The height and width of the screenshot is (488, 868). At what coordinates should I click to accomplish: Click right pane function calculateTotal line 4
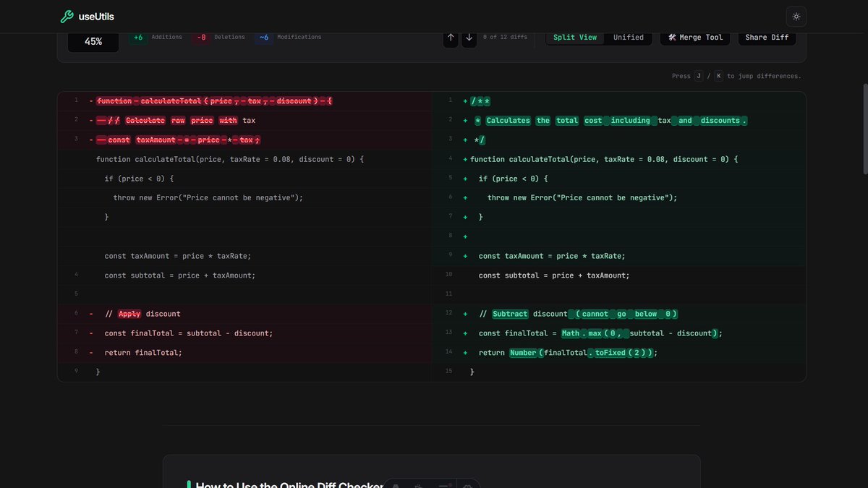tap(618, 159)
